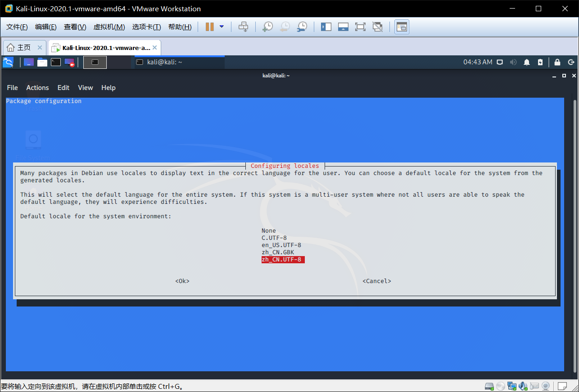Revert to the previous snapshot
579x392 pixels.
[x=285, y=27]
